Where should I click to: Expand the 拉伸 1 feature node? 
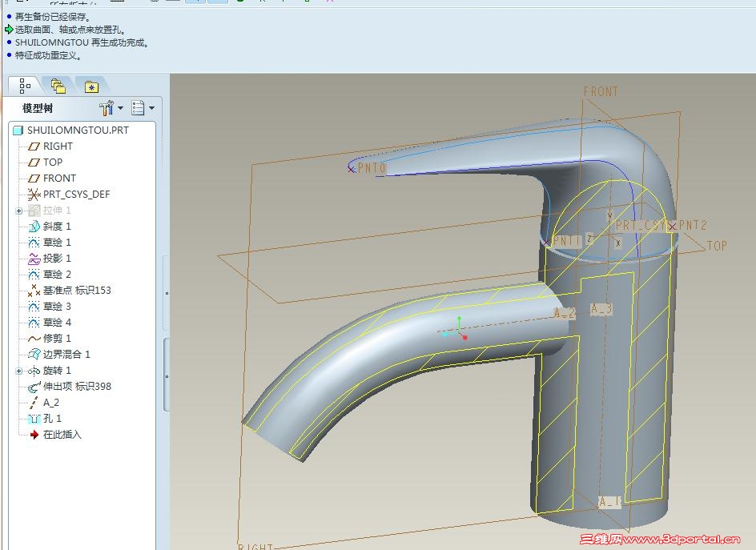(x=18, y=211)
